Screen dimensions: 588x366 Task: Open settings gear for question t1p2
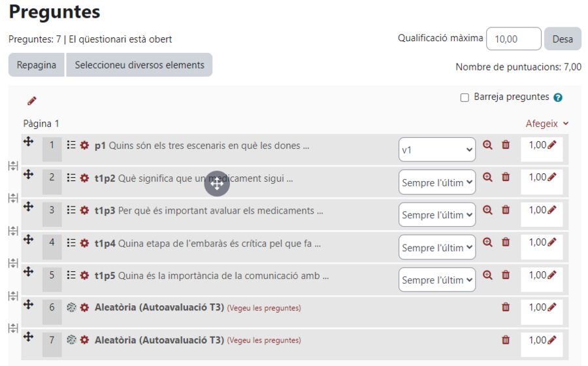tap(85, 178)
